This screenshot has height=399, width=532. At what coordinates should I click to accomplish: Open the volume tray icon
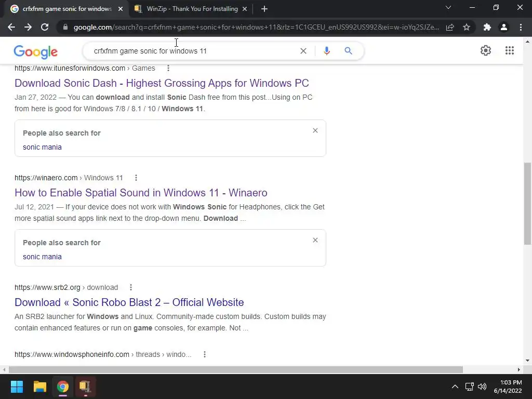482,387
